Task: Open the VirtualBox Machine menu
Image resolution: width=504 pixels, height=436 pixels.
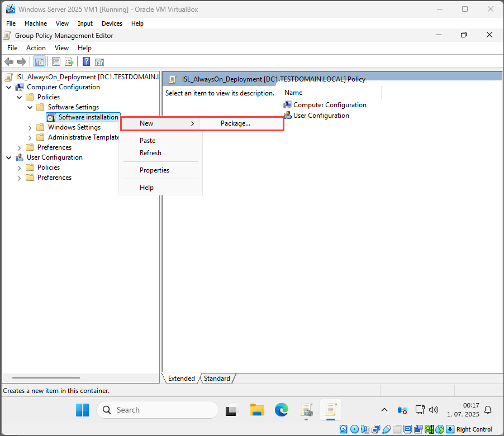Action: click(x=35, y=23)
